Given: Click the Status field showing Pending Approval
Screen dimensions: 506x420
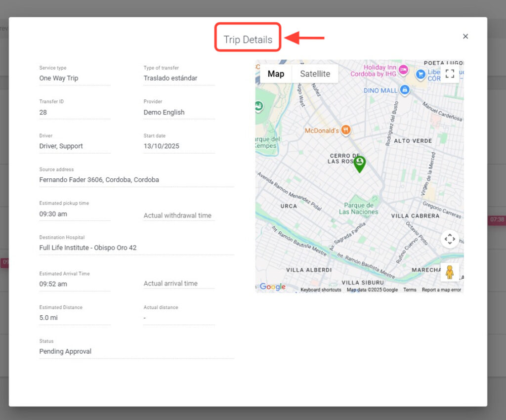Looking at the screenshot, I should 136,351.
